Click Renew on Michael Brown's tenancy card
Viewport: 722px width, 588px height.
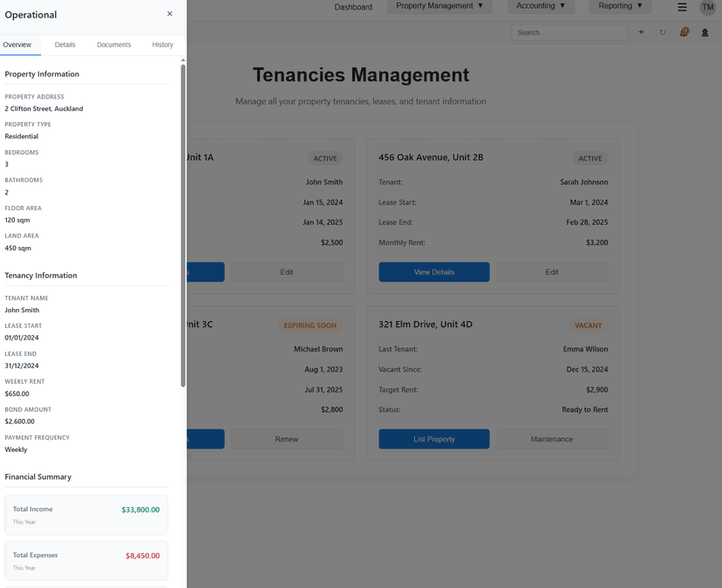coord(286,439)
